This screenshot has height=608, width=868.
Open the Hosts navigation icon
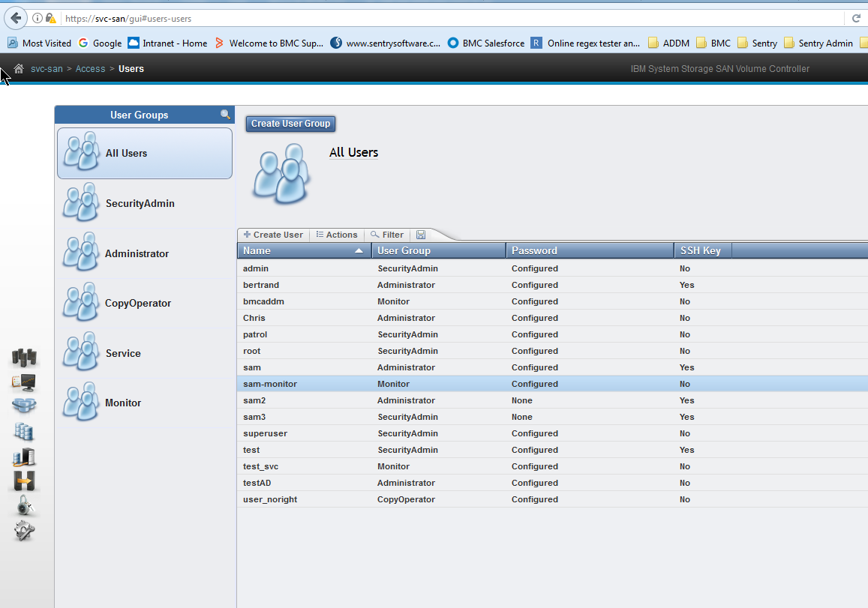(x=24, y=456)
